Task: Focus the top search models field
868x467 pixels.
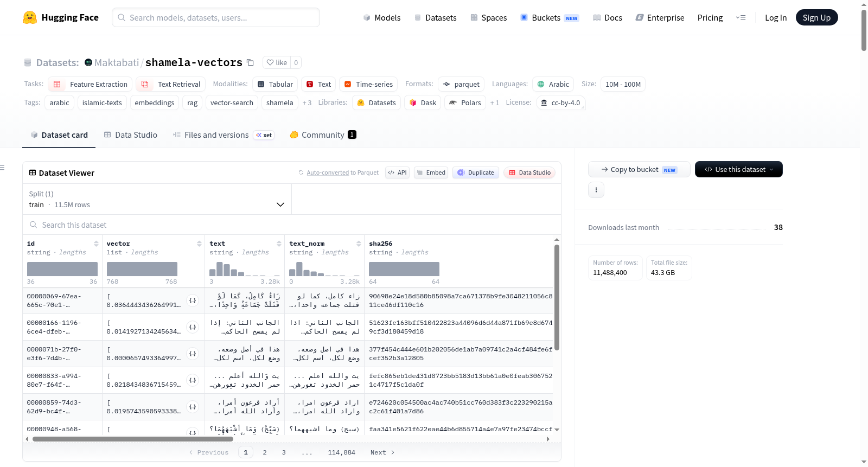Action: pyautogui.click(x=216, y=17)
